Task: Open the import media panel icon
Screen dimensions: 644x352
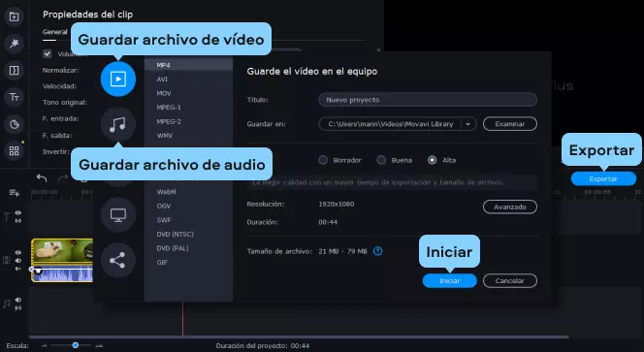Action: coord(14,16)
